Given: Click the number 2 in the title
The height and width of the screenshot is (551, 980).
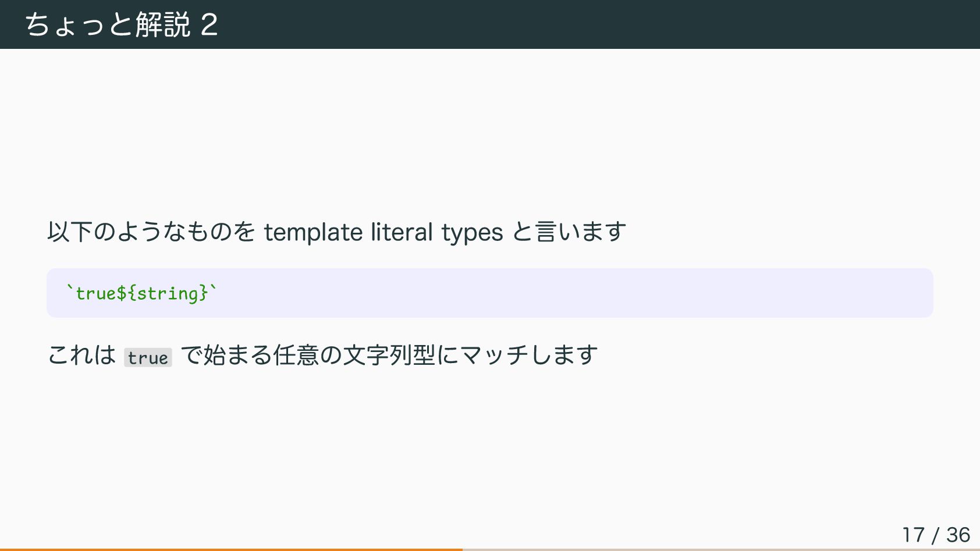Looking at the screenshot, I should (x=209, y=24).
